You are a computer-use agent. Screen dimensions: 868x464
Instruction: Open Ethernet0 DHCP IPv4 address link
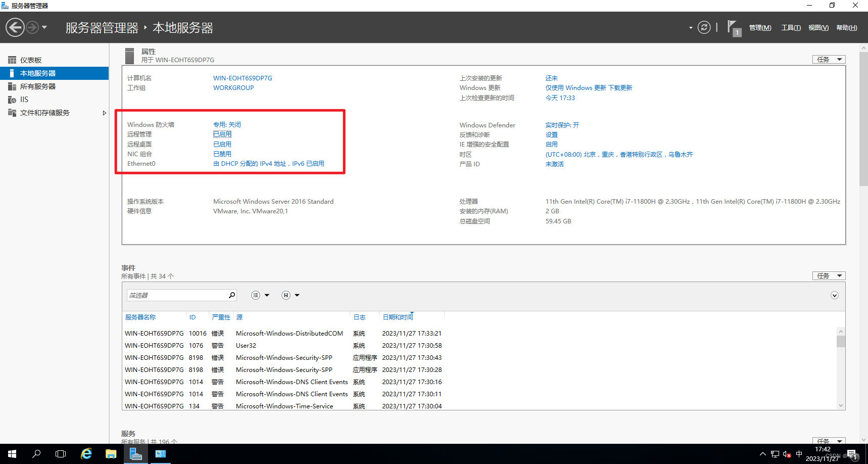[269, 164]
